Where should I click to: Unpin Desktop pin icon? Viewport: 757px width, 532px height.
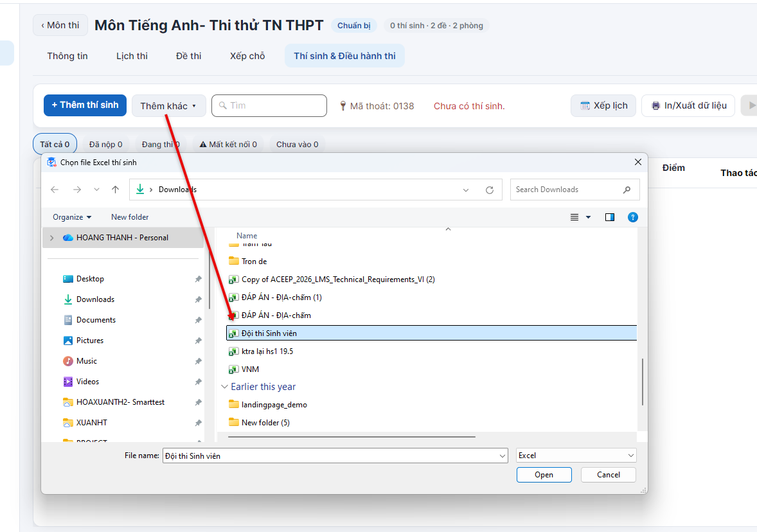point(198,279)
